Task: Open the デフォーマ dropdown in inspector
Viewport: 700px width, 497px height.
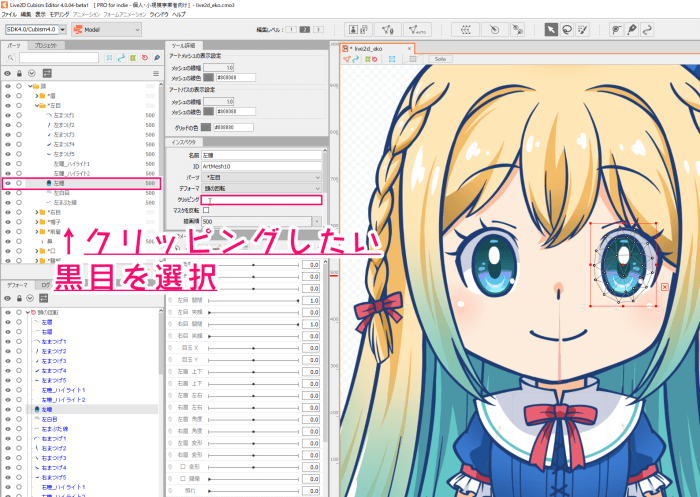Action: click(262, 188)
